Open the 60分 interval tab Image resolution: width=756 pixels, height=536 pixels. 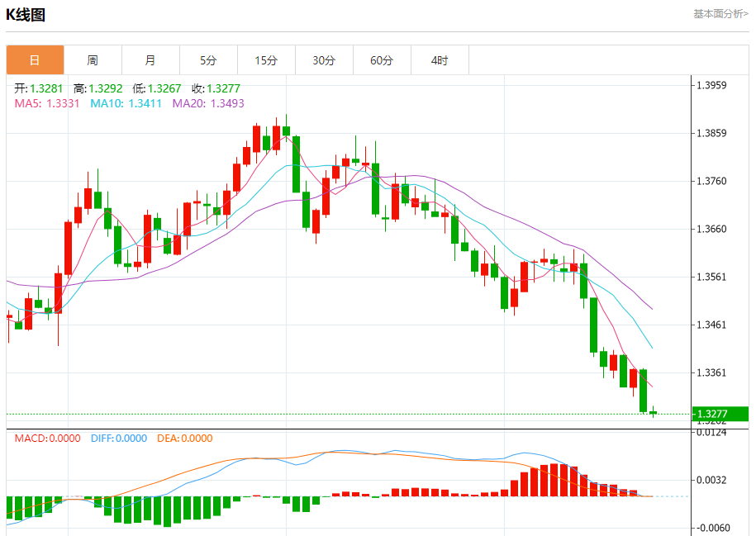(x=382, y=60)
